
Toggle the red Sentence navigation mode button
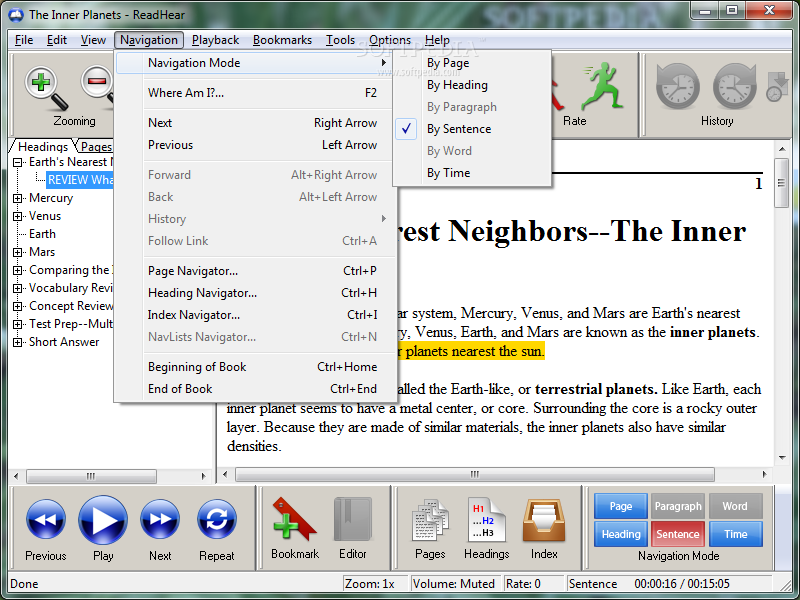678,534
